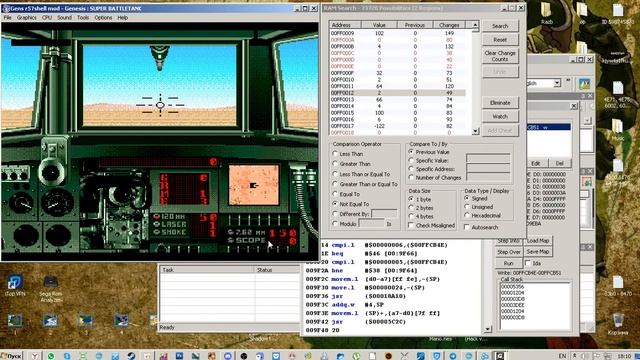Click Step Over in the debugger
The width and height of the screenshot is (640, 360).
point(509,252)
